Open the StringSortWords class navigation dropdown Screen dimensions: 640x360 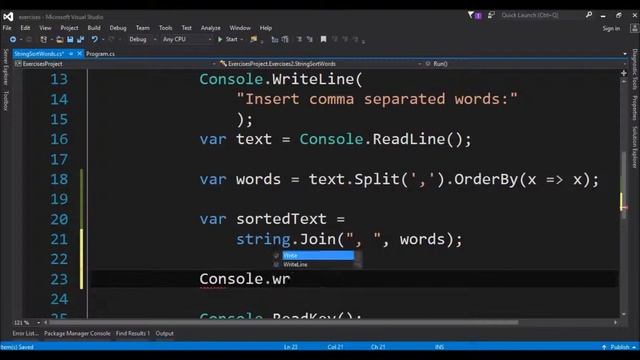click(x=320, y=64)
